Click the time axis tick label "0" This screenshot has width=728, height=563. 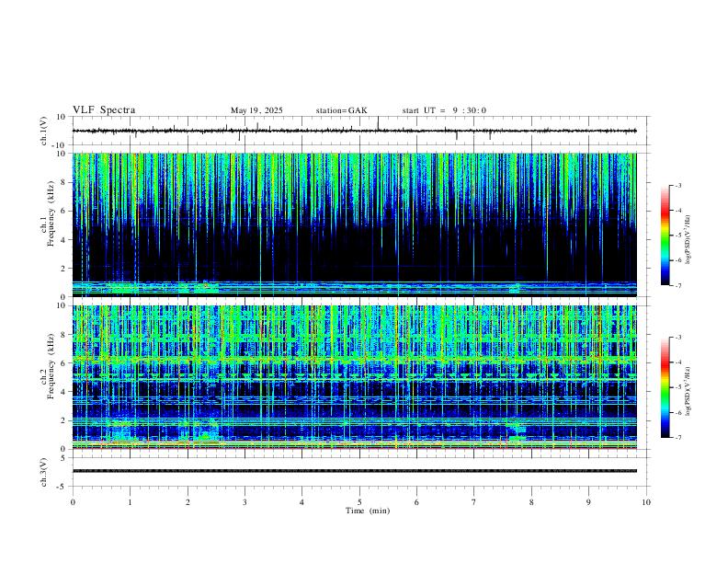tap(73, 502)
